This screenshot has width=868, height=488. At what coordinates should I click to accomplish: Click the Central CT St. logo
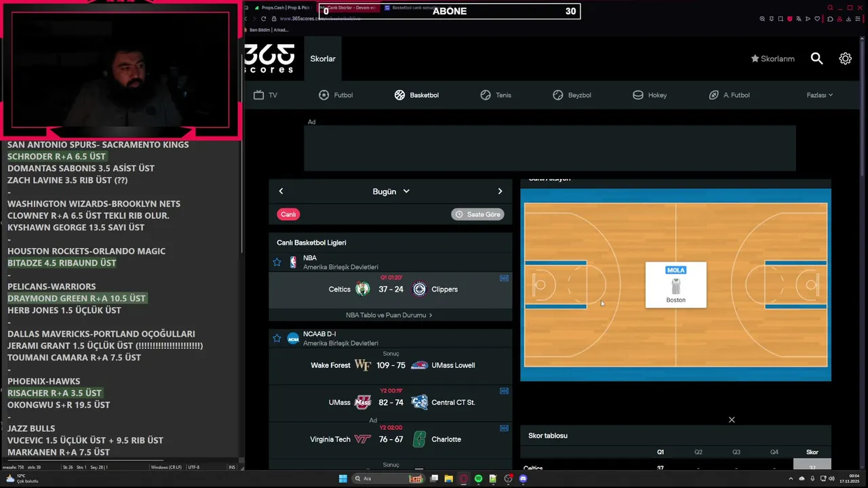pos(419,403)
